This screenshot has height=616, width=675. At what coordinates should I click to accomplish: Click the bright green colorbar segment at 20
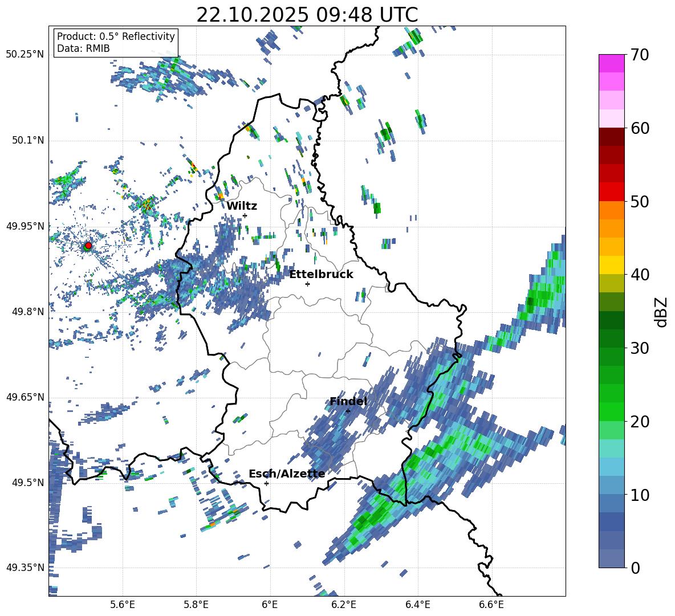click(x=611, y=411)
